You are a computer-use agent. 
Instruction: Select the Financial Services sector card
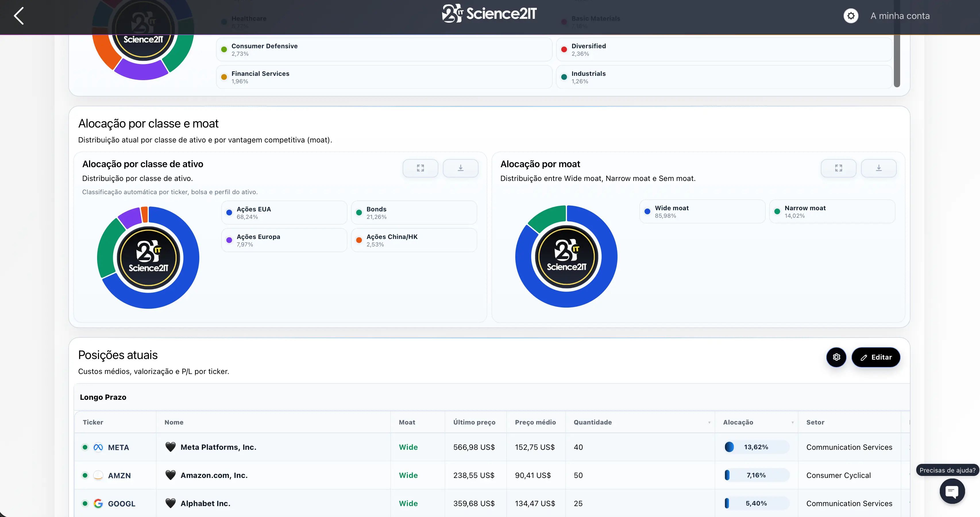coord(384,77)
